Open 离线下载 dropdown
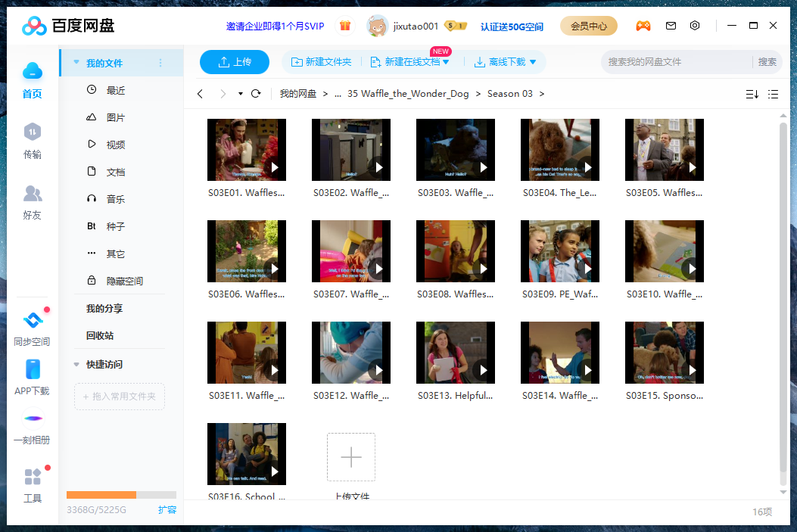797x532 pixels. (x=533, y=62)
